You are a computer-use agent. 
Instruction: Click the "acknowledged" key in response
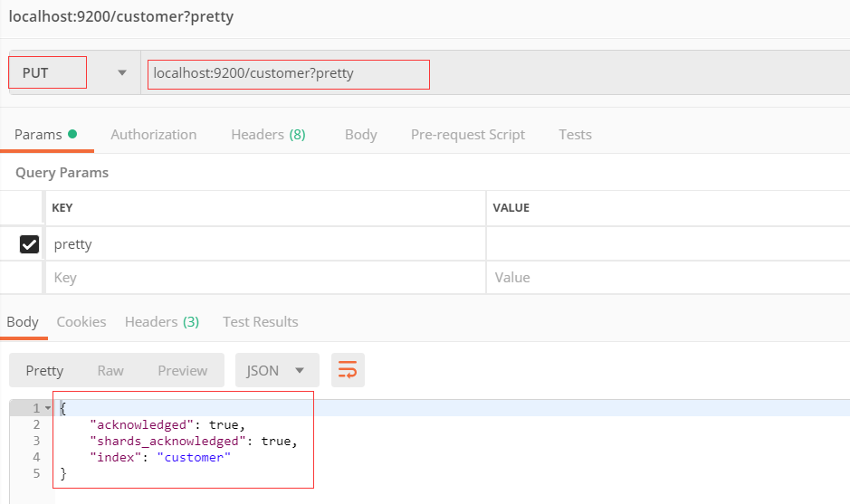click(x=142, y=425)
